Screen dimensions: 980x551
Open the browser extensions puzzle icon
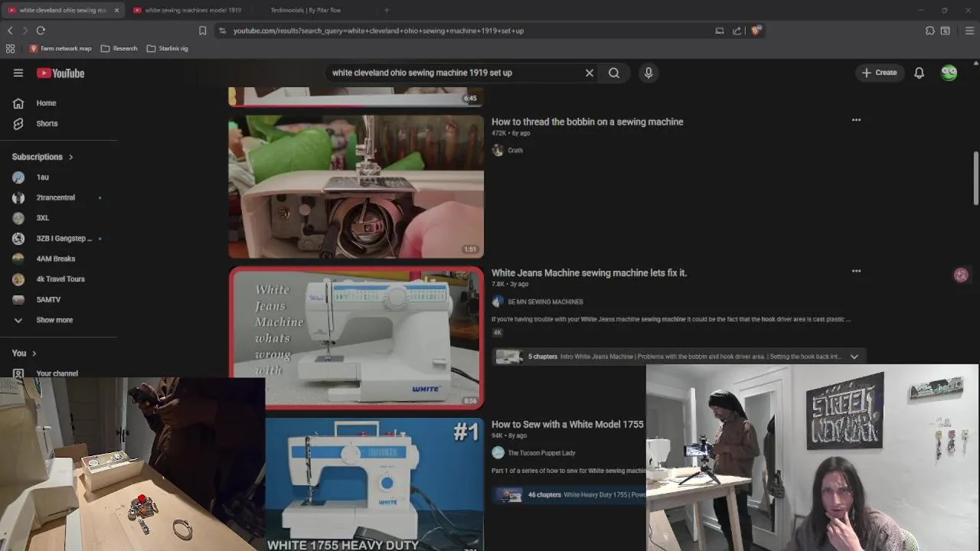click(929, 31)
